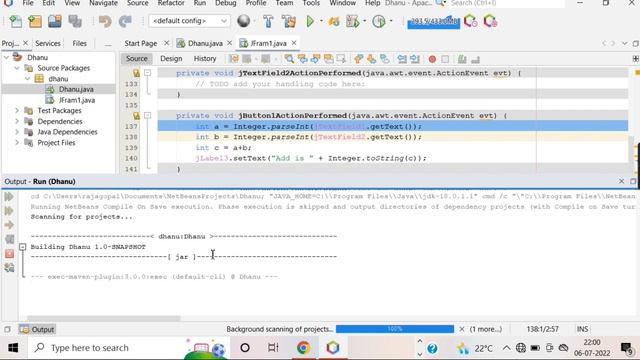Collapse the dhanu package node
The image size is (640, 360).
27,79
